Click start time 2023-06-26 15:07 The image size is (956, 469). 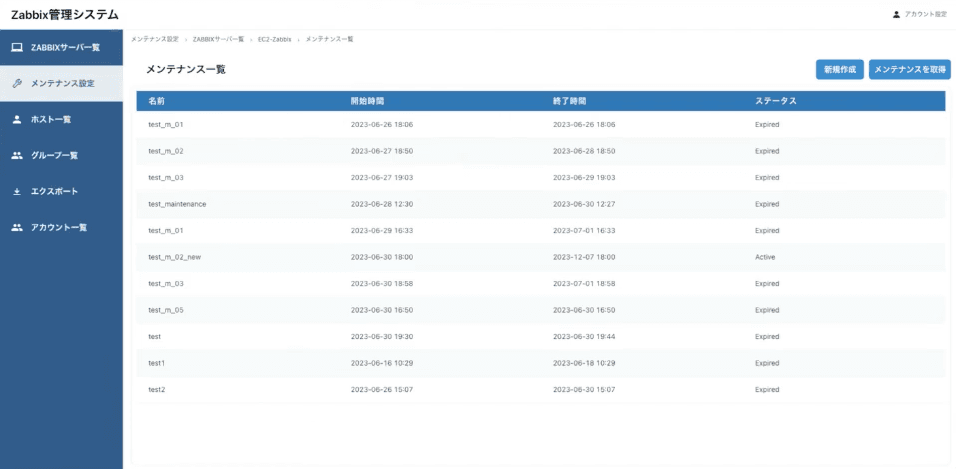[x=382, y=390]
